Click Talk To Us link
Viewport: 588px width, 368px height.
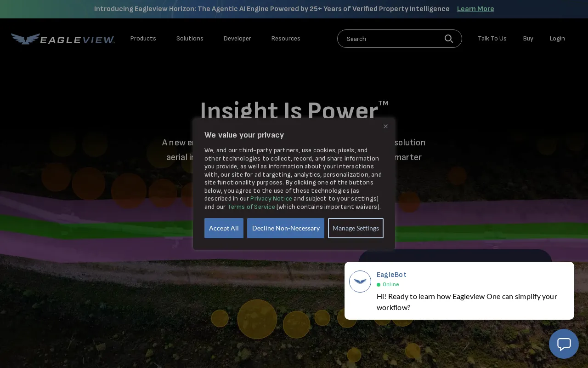[x=492, y=39]
